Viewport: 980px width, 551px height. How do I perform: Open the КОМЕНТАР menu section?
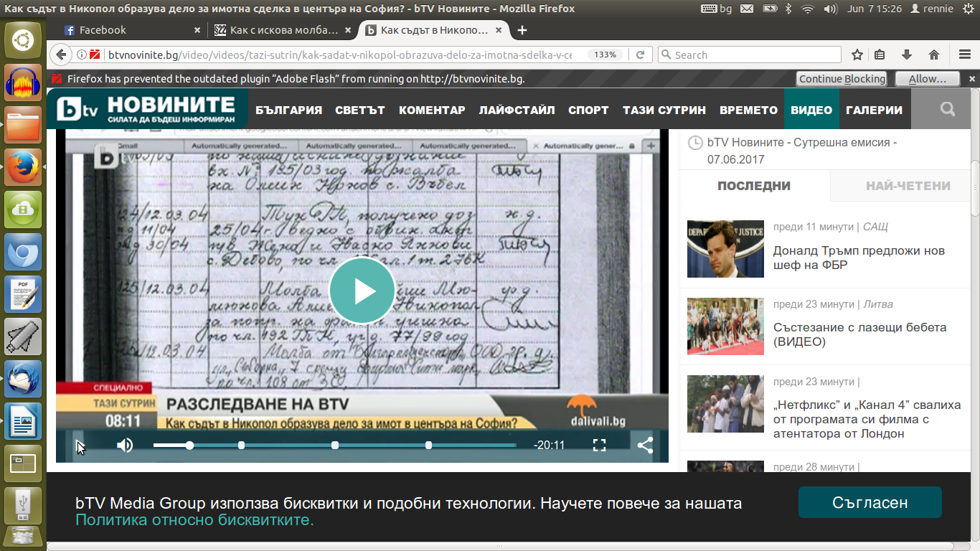pos(432,110)
